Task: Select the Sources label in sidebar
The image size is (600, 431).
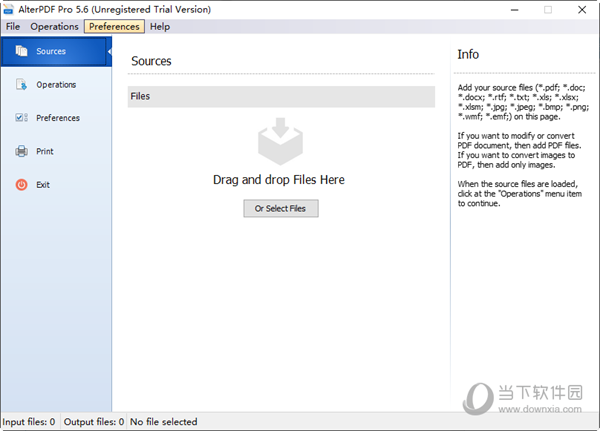Action: point(51,51)
